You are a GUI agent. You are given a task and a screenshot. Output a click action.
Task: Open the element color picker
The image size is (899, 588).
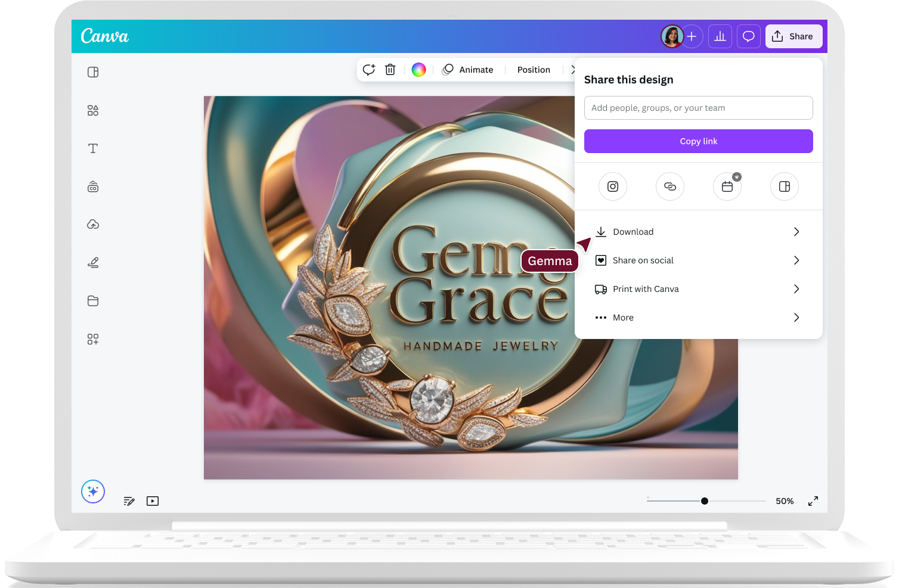click(x=418, y=70)
